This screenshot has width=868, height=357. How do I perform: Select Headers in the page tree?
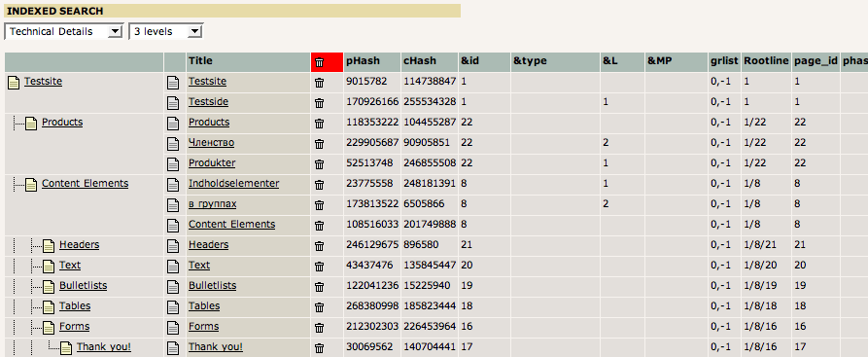point(79,244)
